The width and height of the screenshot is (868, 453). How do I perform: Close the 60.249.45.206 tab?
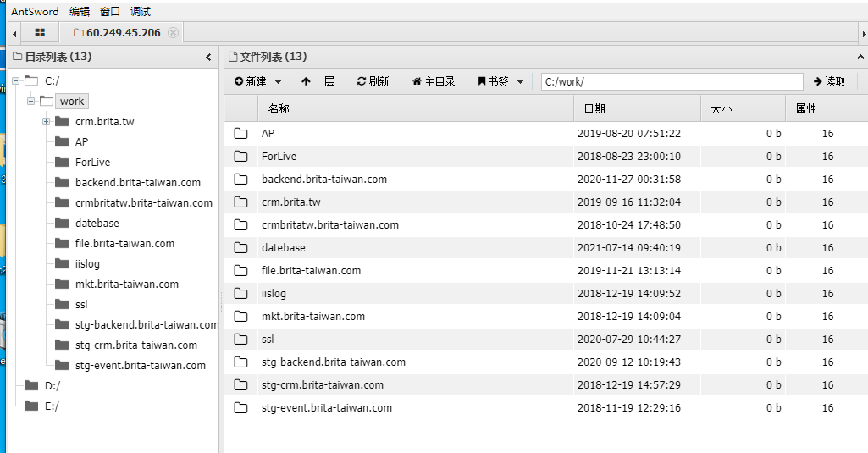(x=174, y=33)
